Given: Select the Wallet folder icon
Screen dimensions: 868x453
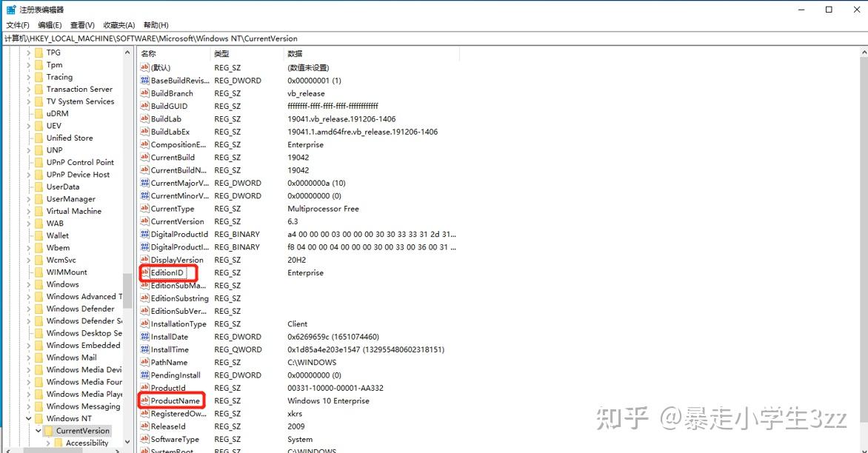Looking at the screenshot, I should click(39, 235).
